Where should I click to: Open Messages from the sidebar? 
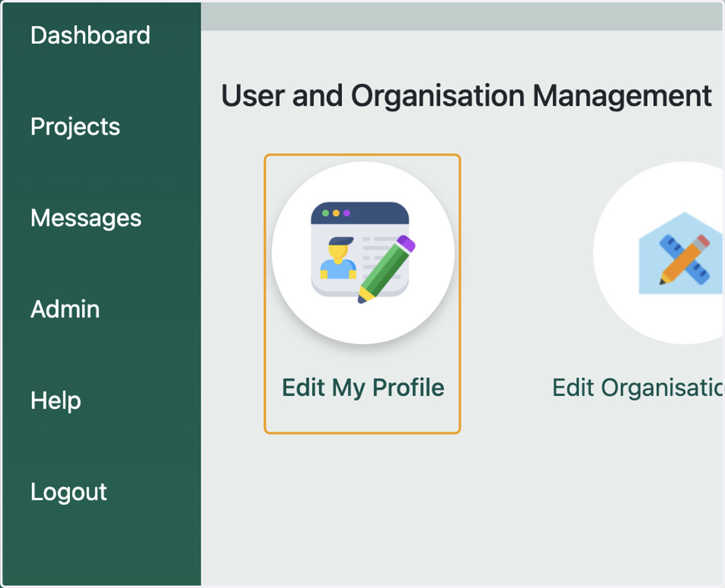(86, 218)
